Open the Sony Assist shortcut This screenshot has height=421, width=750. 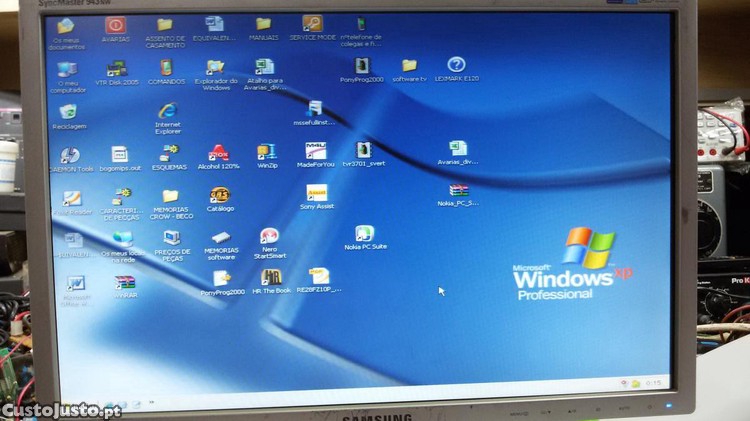[316, 193]
